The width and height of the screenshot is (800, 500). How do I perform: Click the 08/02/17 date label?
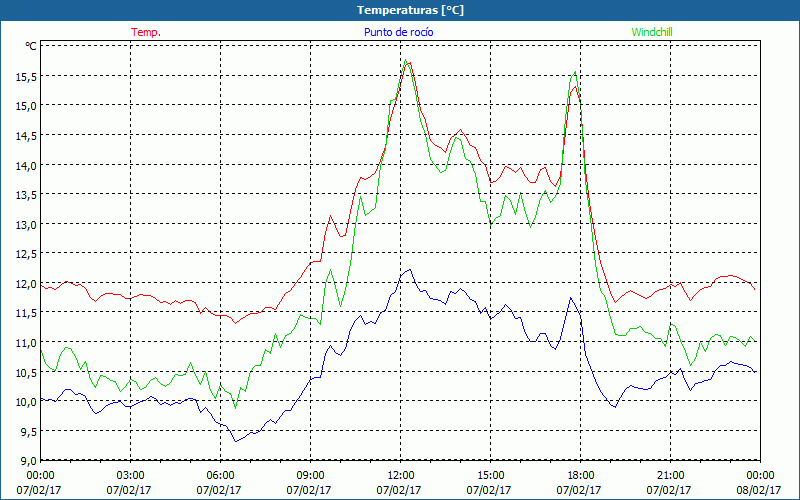tap(759, 490)
